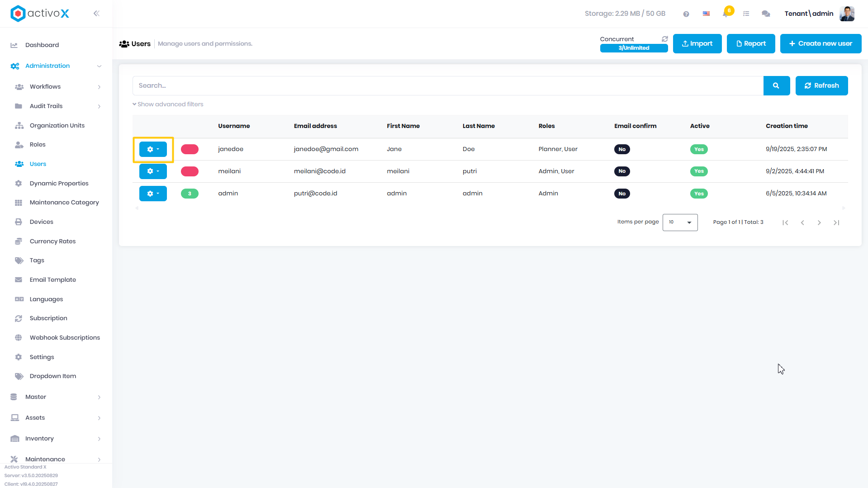This screenshot has width=868, height=488.
Task: Open Roles in the sidebar
Action: point(38,145)
